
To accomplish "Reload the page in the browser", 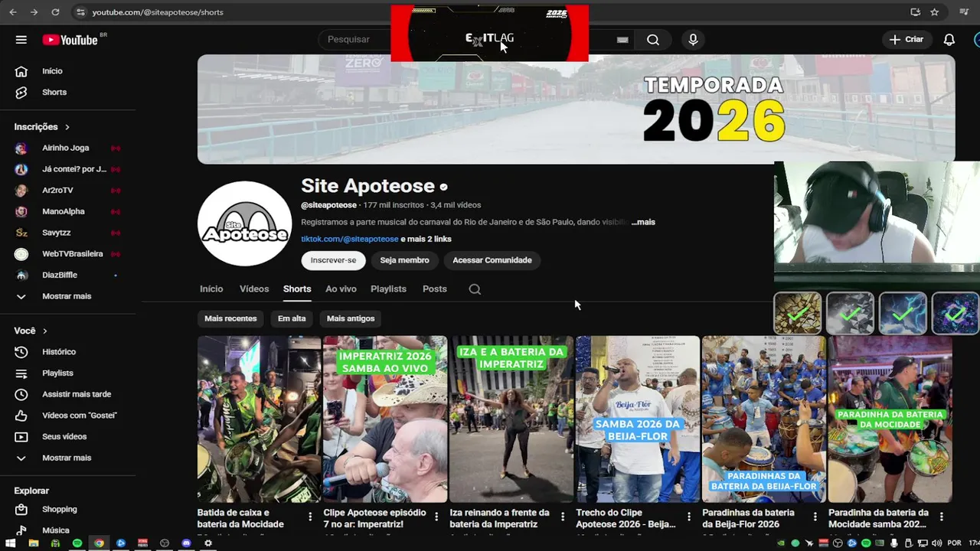I will coord(55,12).
